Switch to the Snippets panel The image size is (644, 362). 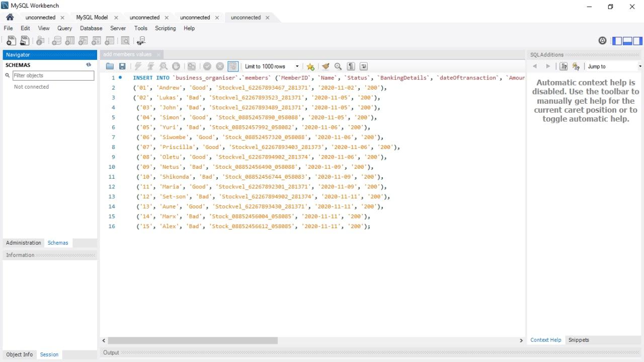click(x=579, y=340)
